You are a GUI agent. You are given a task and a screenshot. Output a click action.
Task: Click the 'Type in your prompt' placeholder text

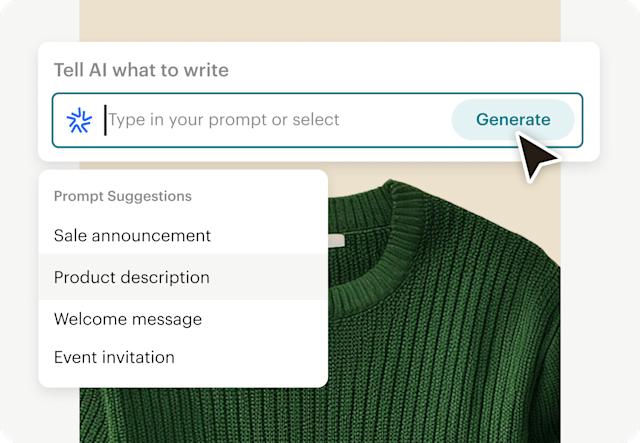[224, 120]
